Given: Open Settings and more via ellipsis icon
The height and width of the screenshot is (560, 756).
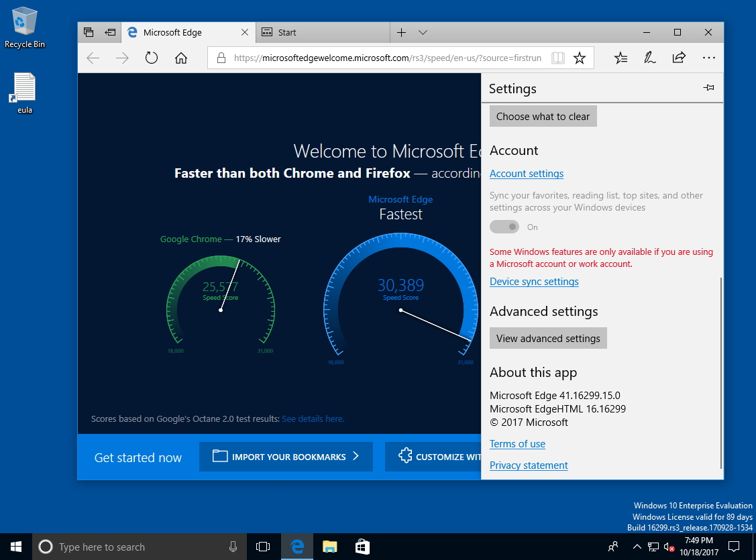Looking at the screenshot, I should (709, 58).
